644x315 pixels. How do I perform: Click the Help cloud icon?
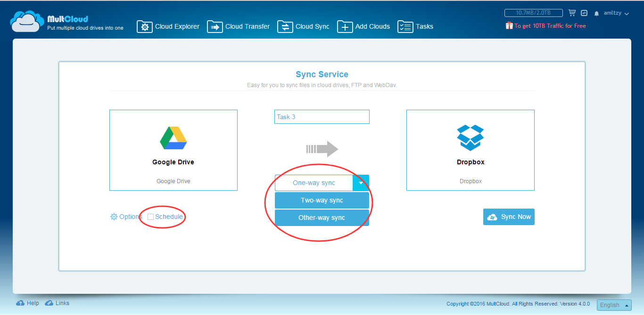pos(20,303)
